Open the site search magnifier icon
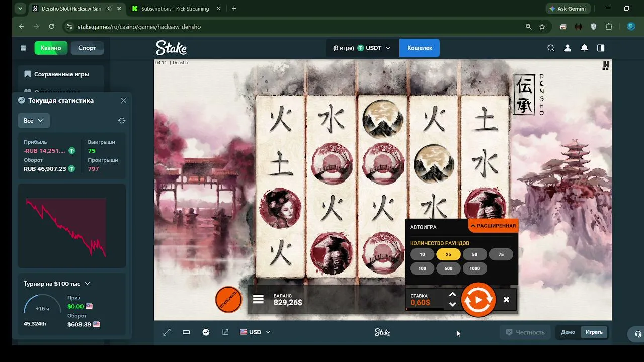Screen dimensions: 644x362 (551, 48)
